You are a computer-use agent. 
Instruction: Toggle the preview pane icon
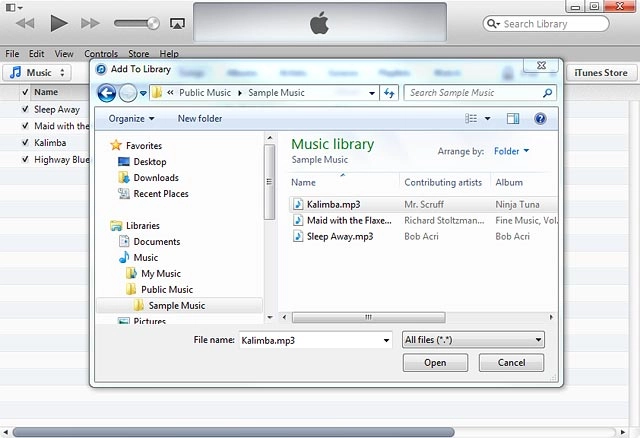coord(513,118)
